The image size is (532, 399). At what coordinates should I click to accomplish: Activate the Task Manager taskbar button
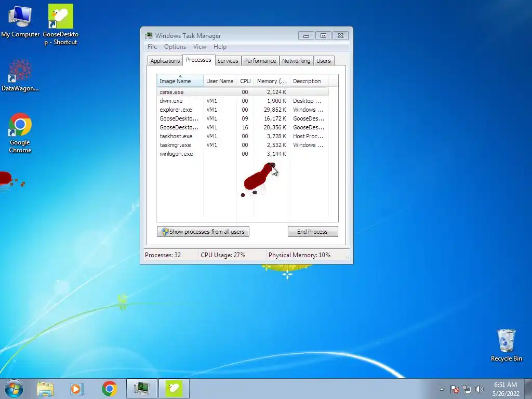pos(141,389)
